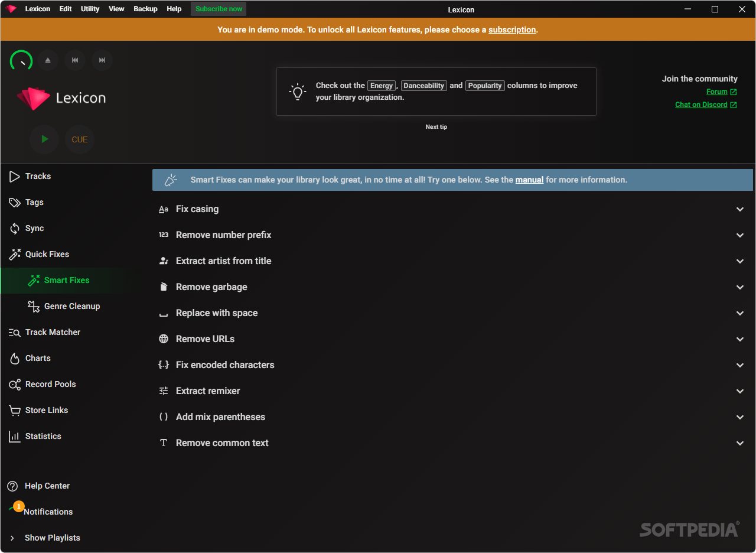Follow the subscription link in banner
756x553 pixels.
point(512,30)
